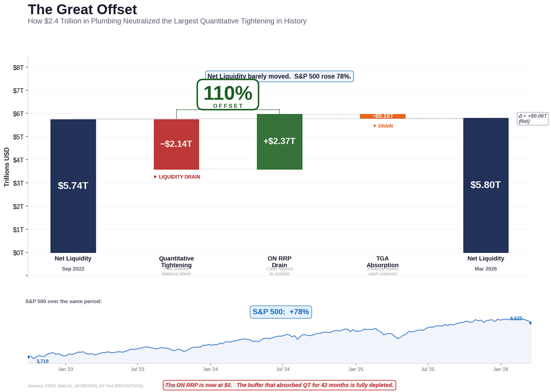Click the ON RRP depletion warning banner

point(279,385)
